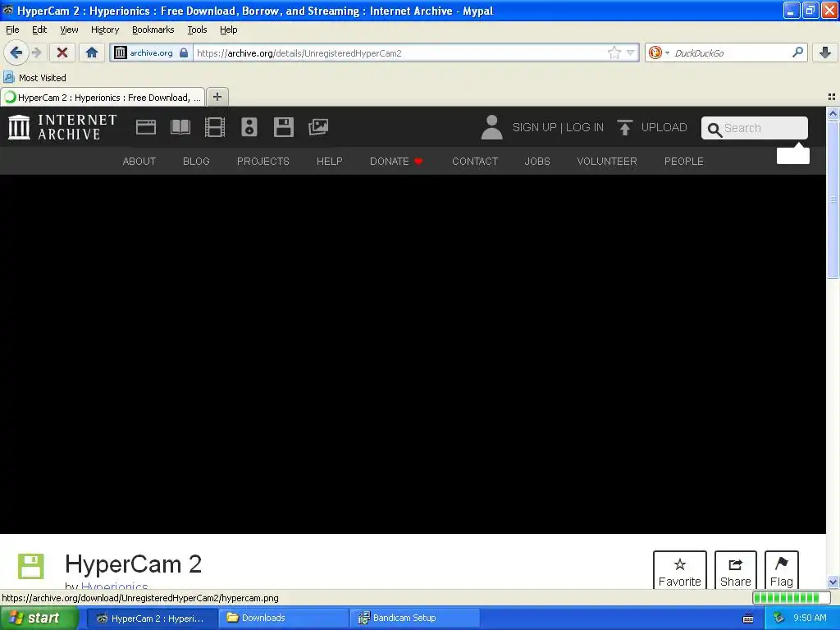Open the address bar history dropdown arrow
This screenshot has height=630, width=840.
coord(631,52)
